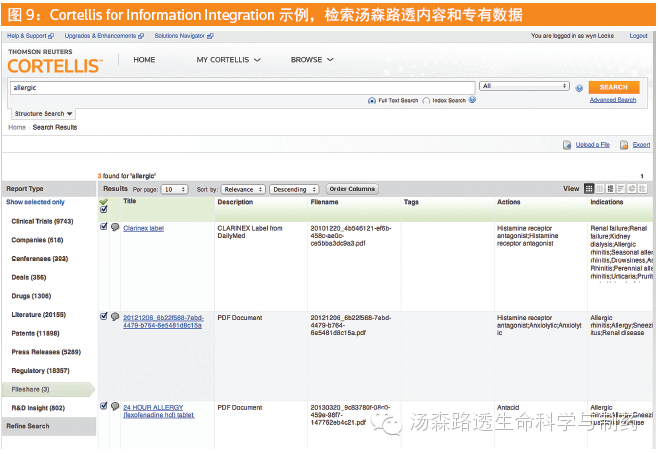Click the Indications column header
The height and width of the screenshot is (454, 659).
click(606, 202)
